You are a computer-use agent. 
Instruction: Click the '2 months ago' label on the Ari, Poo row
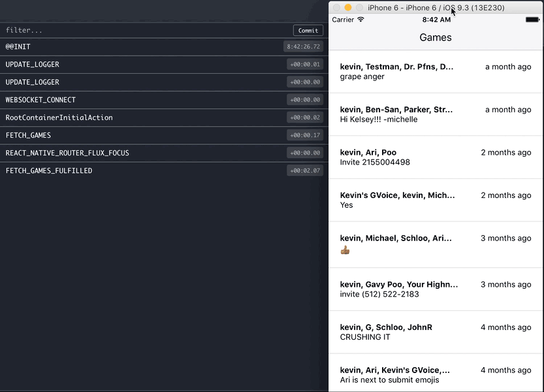pyautogui.click(x=506, y=152)
